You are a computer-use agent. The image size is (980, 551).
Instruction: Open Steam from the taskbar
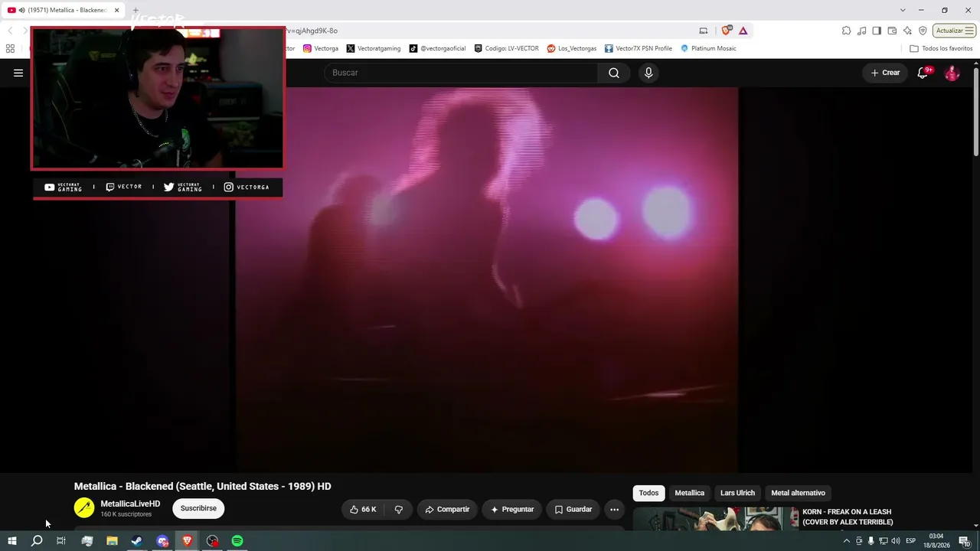[x=137, y=541]
